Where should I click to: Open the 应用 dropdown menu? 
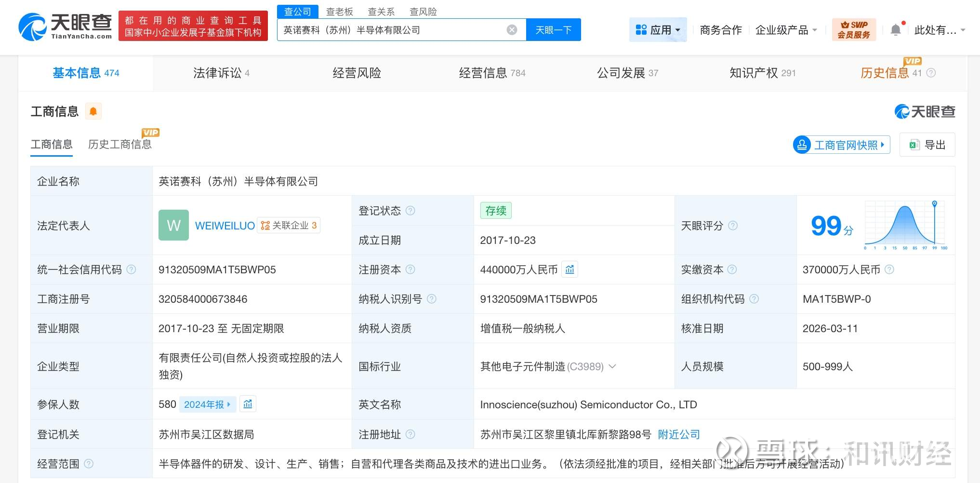(x=658, y=30)
